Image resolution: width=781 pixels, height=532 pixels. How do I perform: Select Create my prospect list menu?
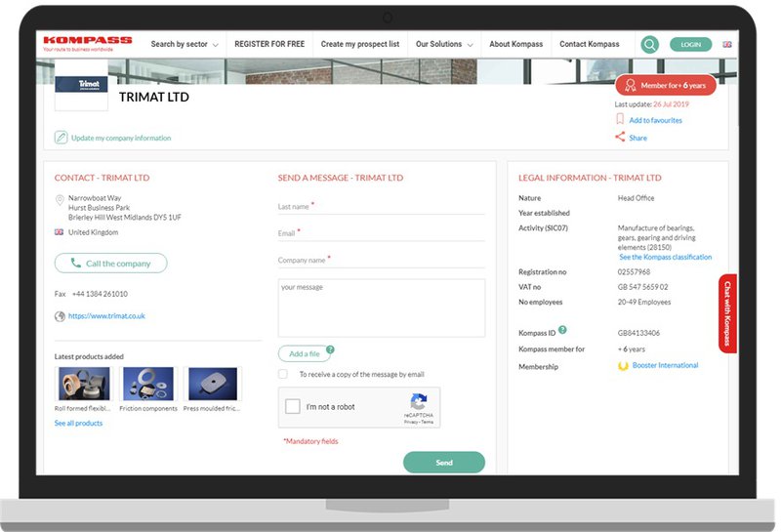point(359,45)
